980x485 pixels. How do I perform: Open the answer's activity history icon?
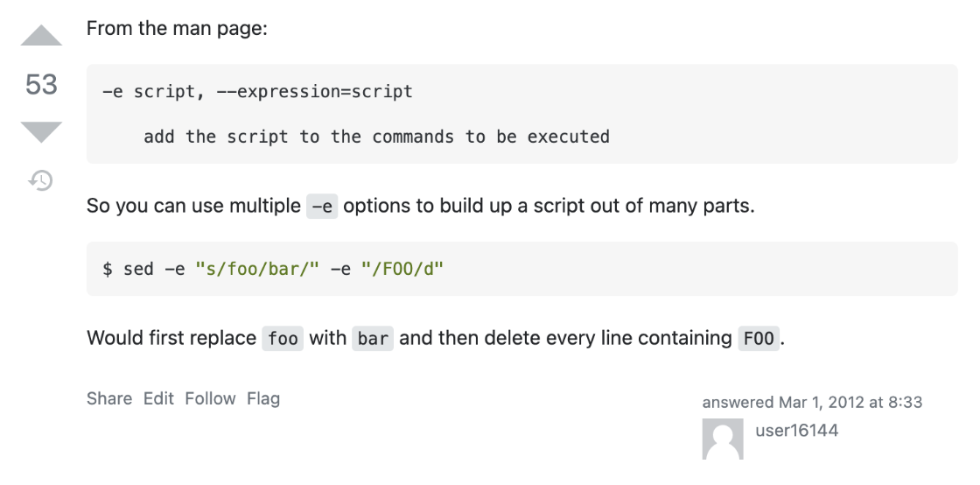(40, 180)
